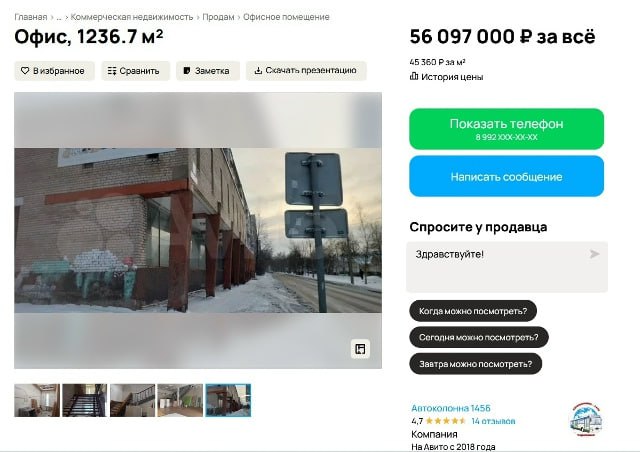Open the Офисное помещение breadcrumb

[x=286, y=17]
